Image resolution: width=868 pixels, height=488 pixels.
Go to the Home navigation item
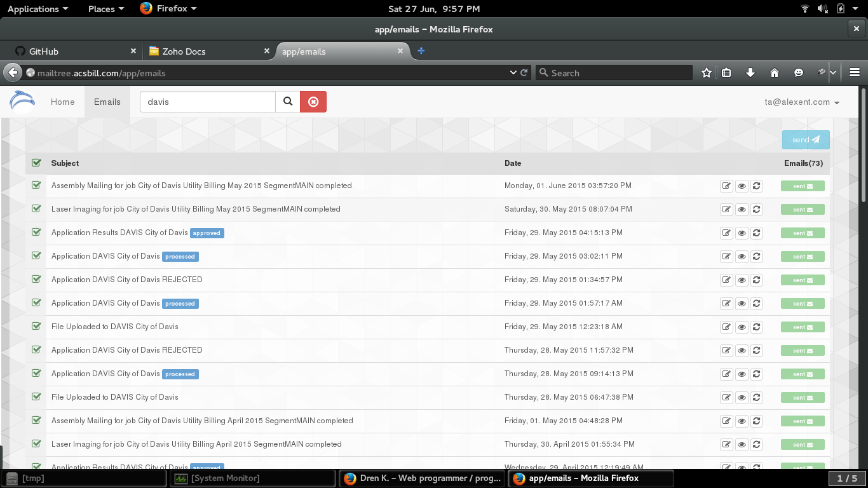click(63, 102)
